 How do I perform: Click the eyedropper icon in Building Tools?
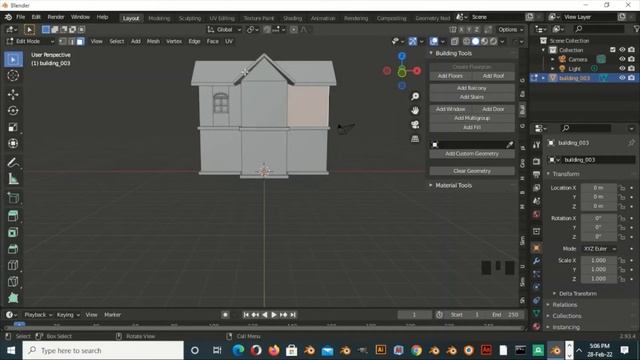point(509,144)
